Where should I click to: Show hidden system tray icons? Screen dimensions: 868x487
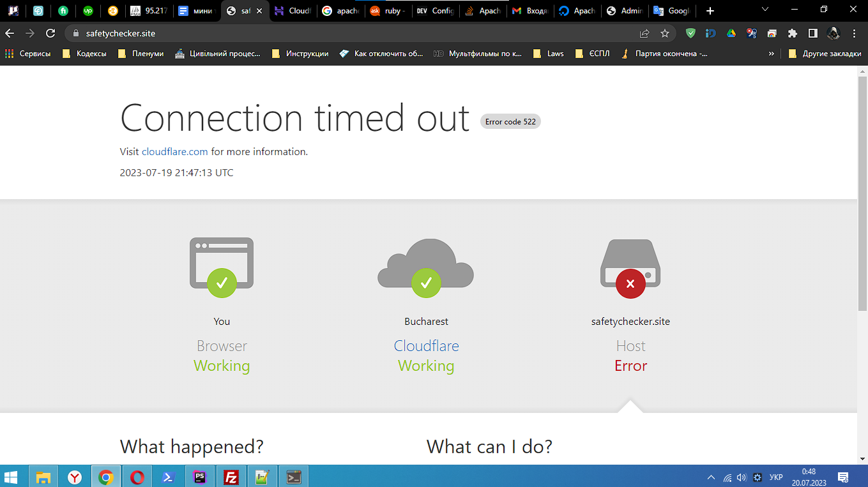tap(711, 477)
